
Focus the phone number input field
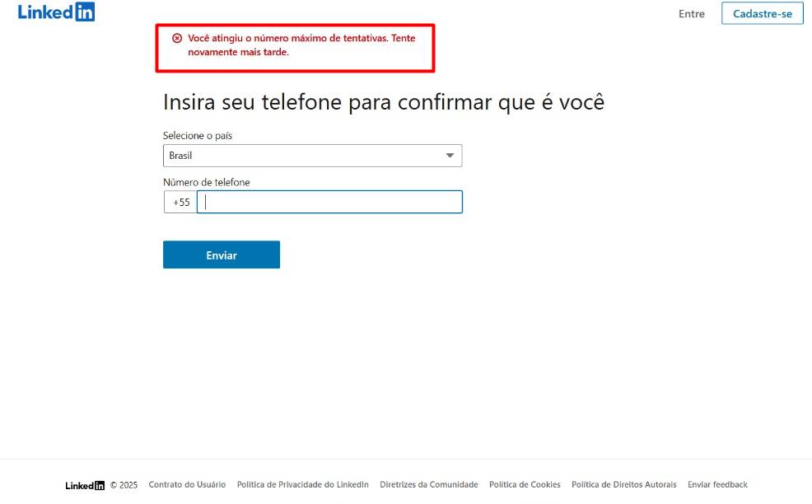pos(329,202)
